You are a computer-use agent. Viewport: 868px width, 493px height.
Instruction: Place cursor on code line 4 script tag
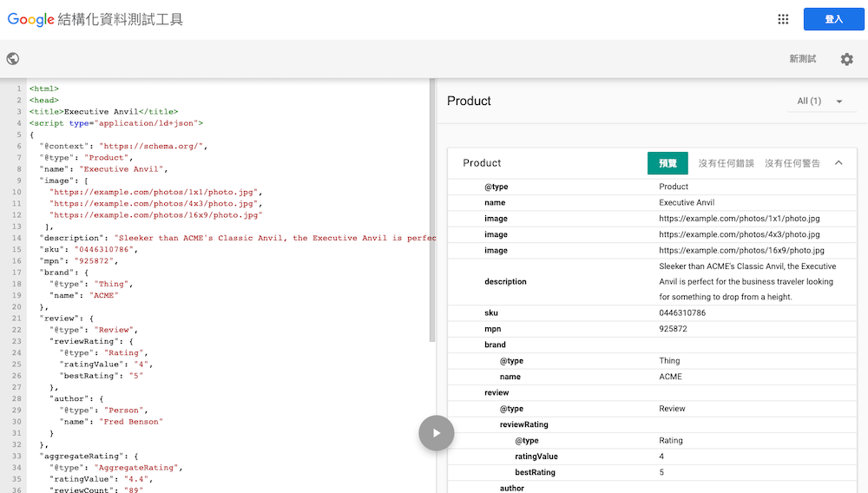pos(116,123)
